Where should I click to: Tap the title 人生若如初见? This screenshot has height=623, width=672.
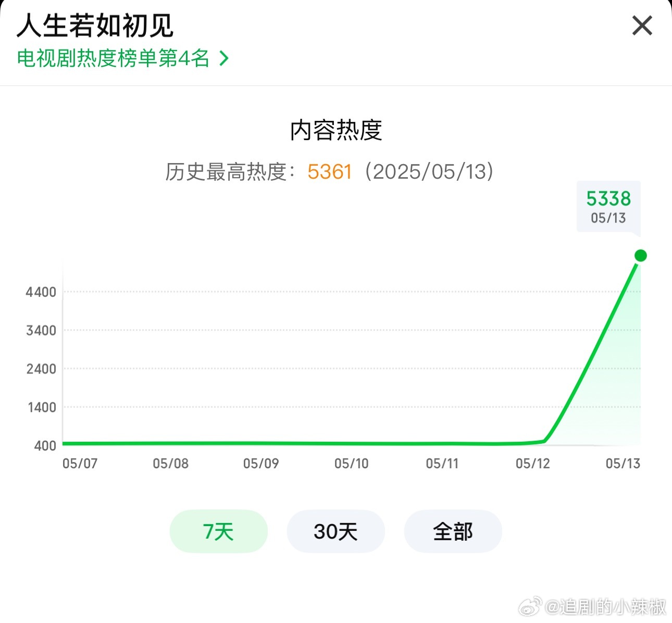pyautogui.click(x=95, y=26)
